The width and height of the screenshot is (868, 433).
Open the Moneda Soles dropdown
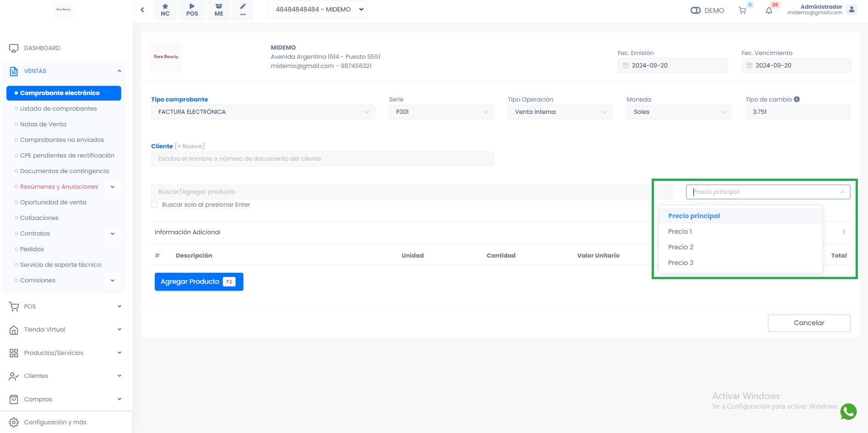pos(678,112)
